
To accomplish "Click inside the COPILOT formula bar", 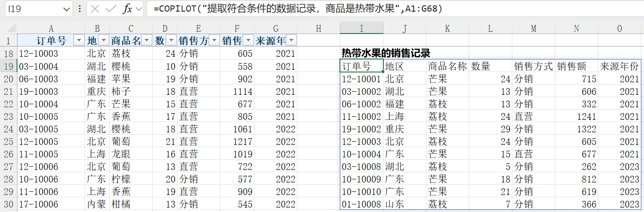I will click(x=394, y=8).
